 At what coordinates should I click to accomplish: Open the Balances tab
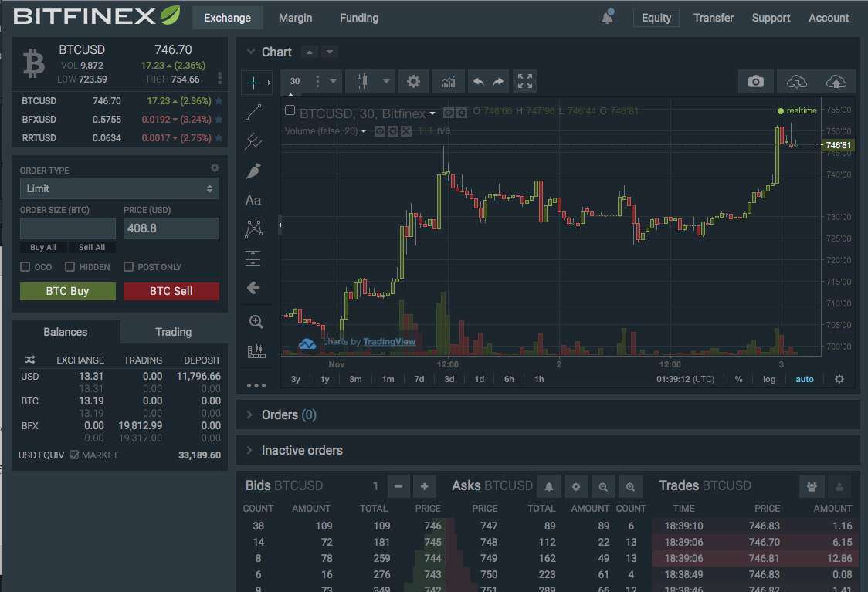(x=66, y=332)
